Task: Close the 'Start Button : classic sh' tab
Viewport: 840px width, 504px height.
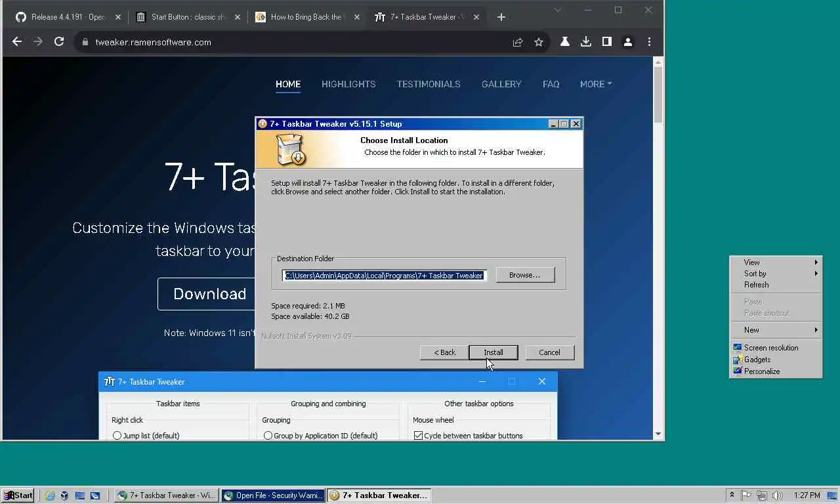Action: 238,17
